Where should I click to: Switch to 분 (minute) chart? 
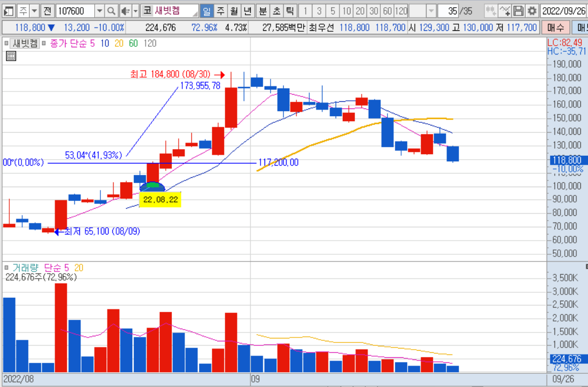263,11
